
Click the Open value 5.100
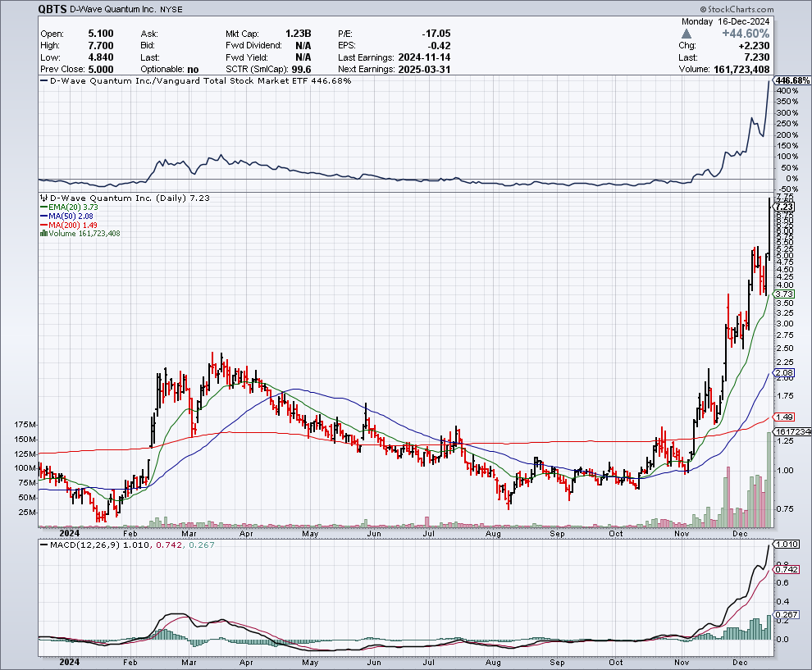click(100, 34)
